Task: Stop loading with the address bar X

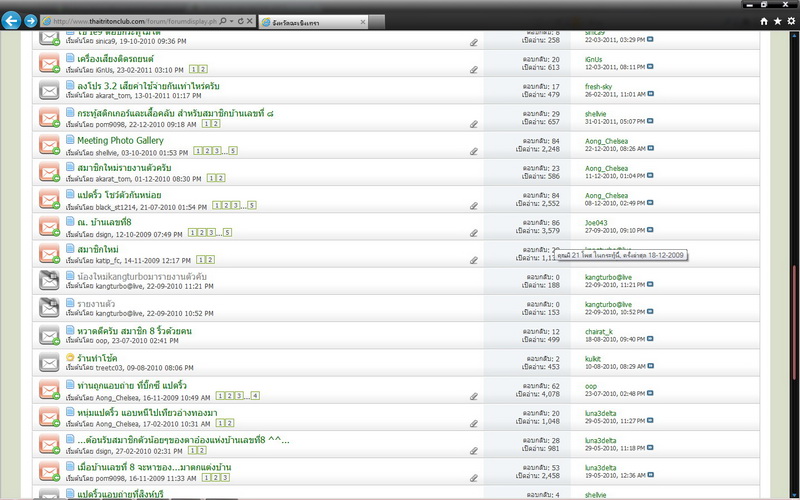Action: [249, 21]
